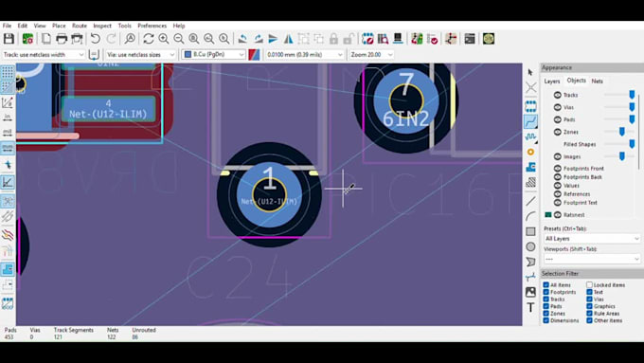Open the Preferences menu
Image resolution: width=644 pixels, height=363 pixels.
click(152, 26)
